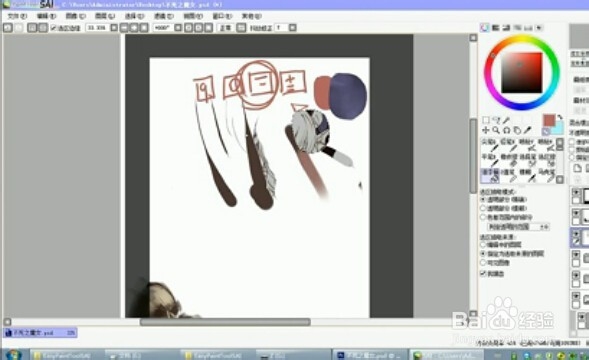
Task: Open the 其他(O) menu
Action: (251, 16)
